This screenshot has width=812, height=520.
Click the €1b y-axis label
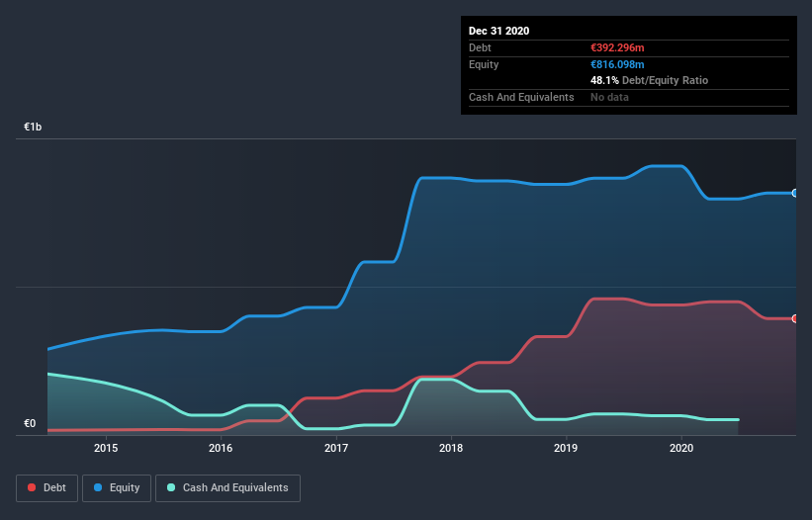coord(33,127)
